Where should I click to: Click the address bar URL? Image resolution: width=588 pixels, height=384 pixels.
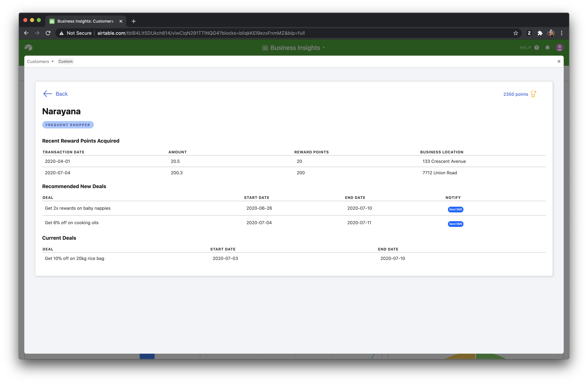coord(201,33)
